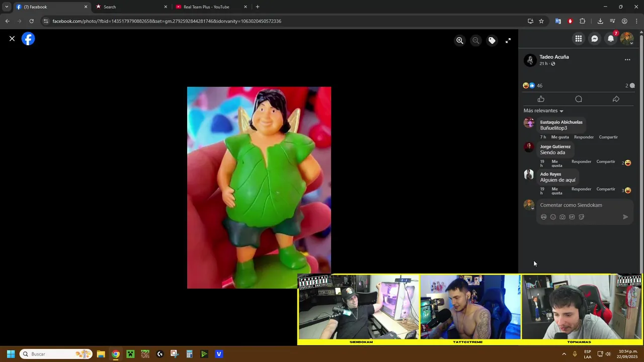Open account menu from profile avatar

pos(627,39)
